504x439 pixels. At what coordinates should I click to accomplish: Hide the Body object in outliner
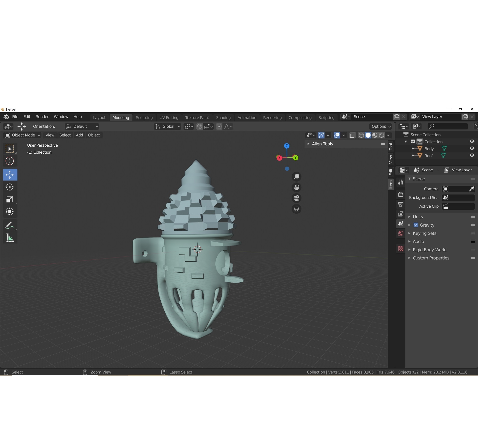[472, 148]
